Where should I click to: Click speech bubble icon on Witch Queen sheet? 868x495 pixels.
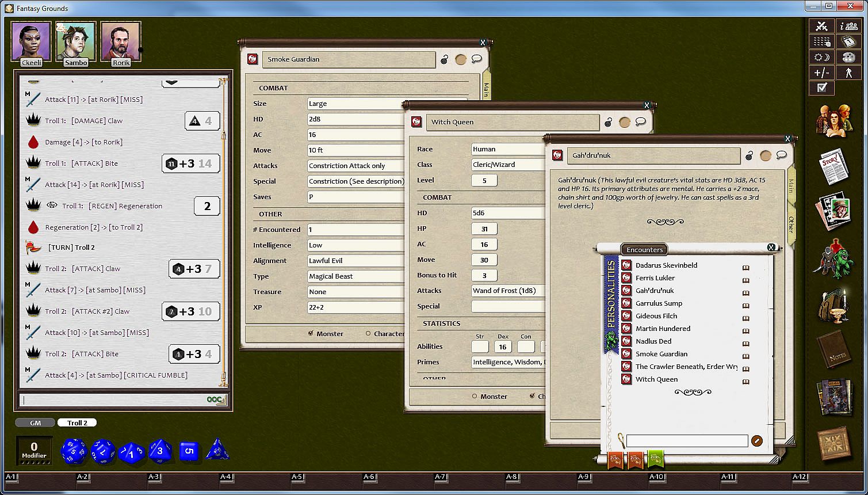click(640, 122)
